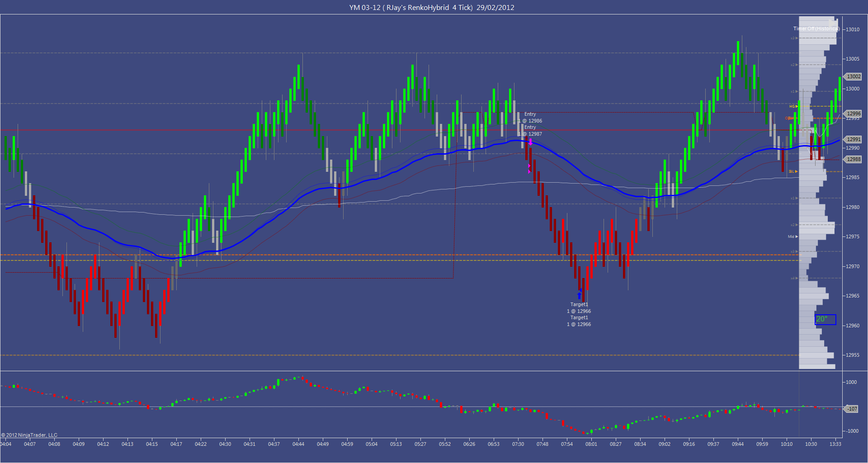Click the 04:59 time axis label
The image size is (868, 463).
(x=347, y=444)
